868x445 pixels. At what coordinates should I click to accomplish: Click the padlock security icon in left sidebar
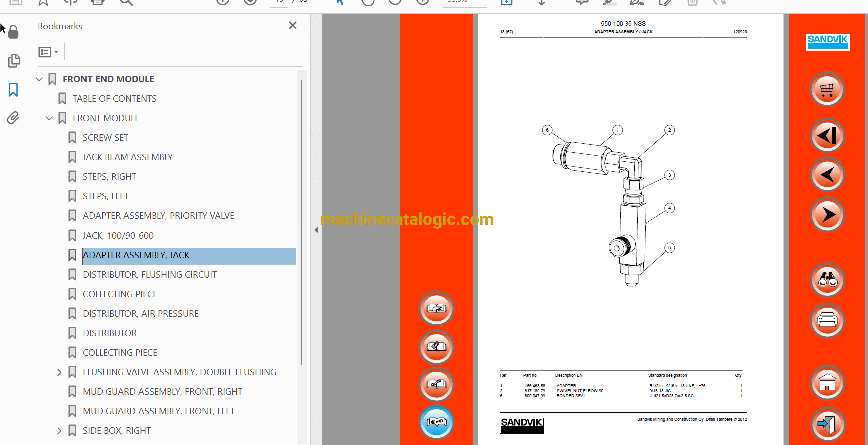click(x=13, y=32)
